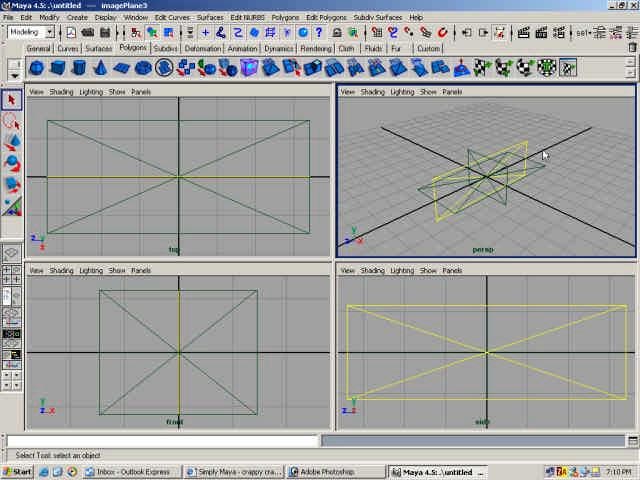Create a polygon cube from the shelf
This screenshot has width=640, height=480.
[58, 68]
